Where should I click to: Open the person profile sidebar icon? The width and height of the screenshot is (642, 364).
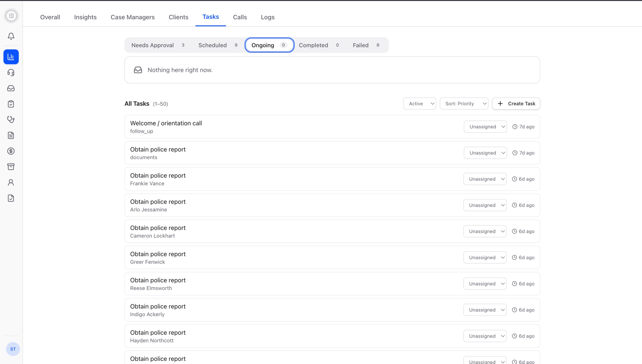(11, 183)
